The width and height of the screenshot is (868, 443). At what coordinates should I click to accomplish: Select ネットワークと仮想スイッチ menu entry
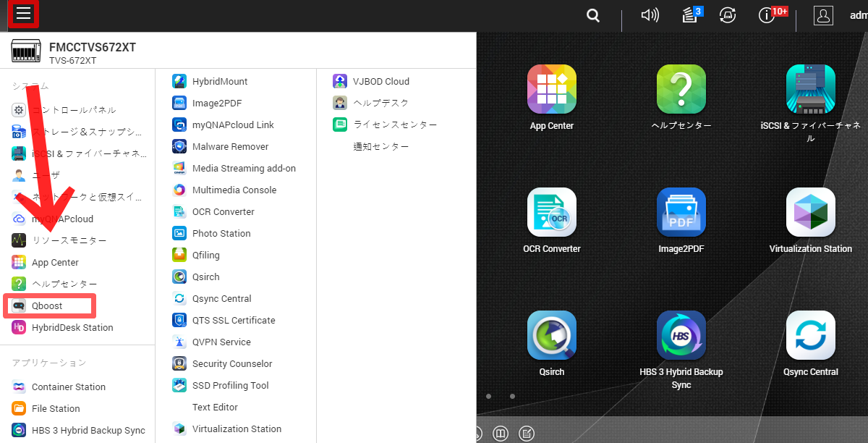(x=77, y=197)
